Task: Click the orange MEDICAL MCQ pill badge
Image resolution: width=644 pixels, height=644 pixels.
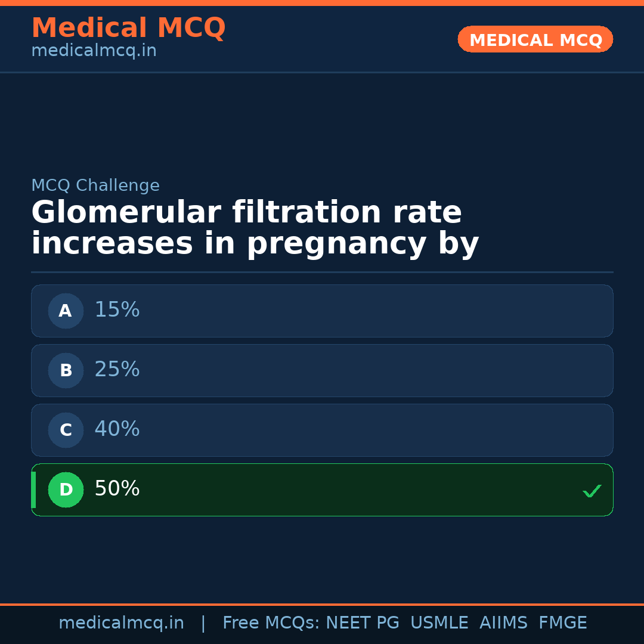Action: point(535,39)
